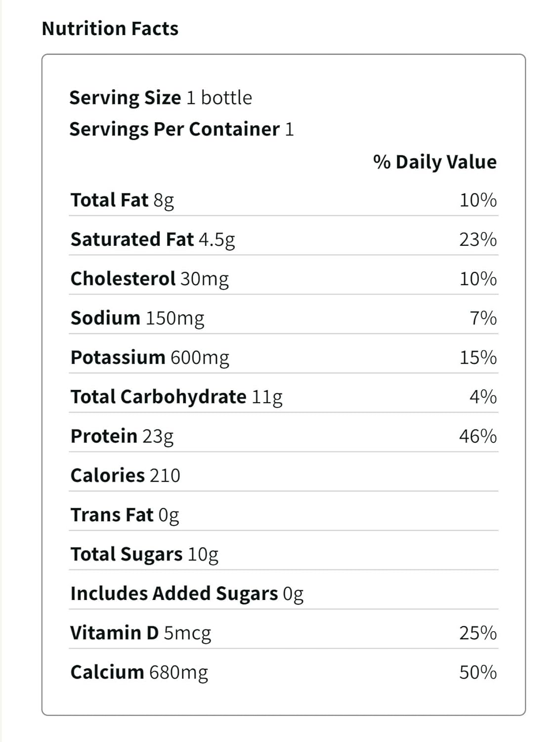
Task: Click the Includes Added Sugars 0g label
Action: coord(187,594)
